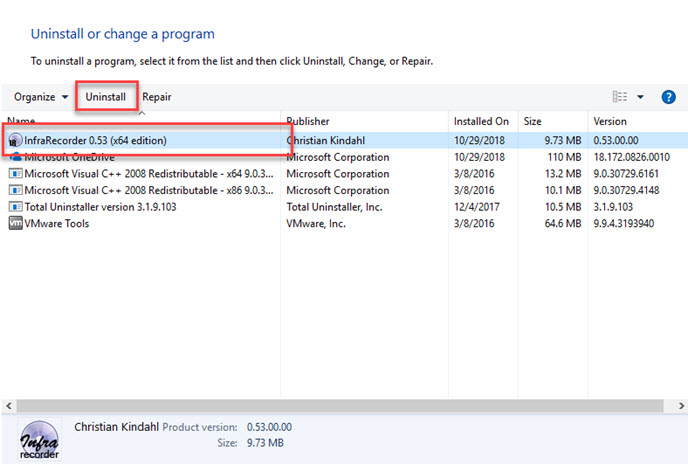Click the icon of Visual C++ 2008 x64 entry
Image resolution: width=688 pixels, height=464 pixels.
click(x=15, y=173)
